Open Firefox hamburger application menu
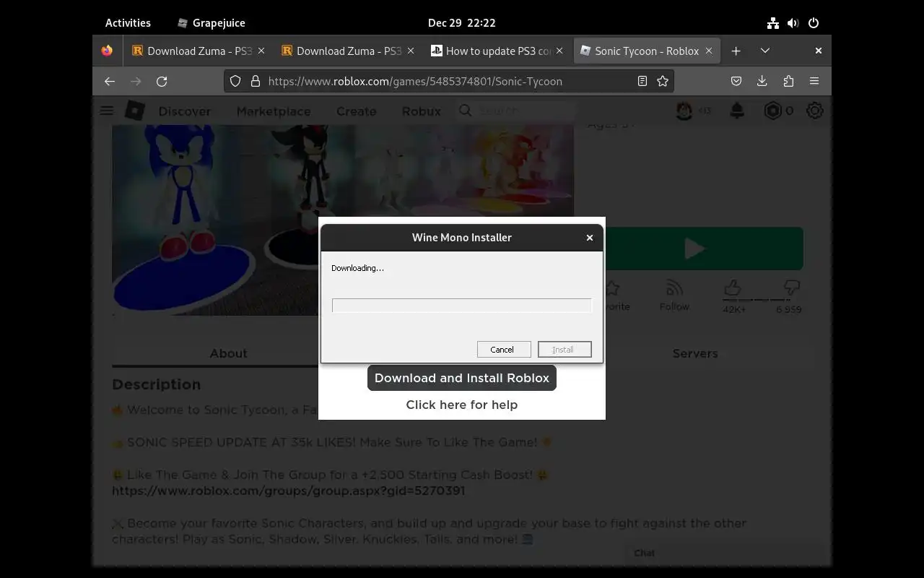924x578 pixels. pos(814,82)
